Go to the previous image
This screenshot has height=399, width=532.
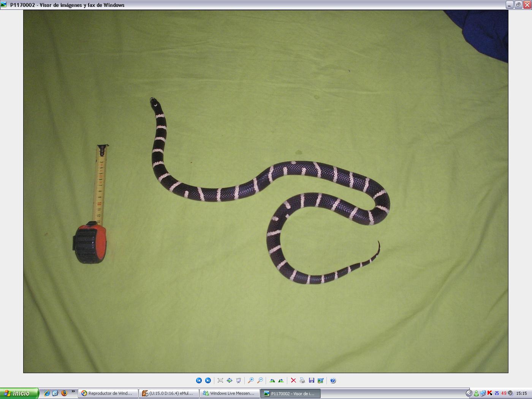pos(199,380)
